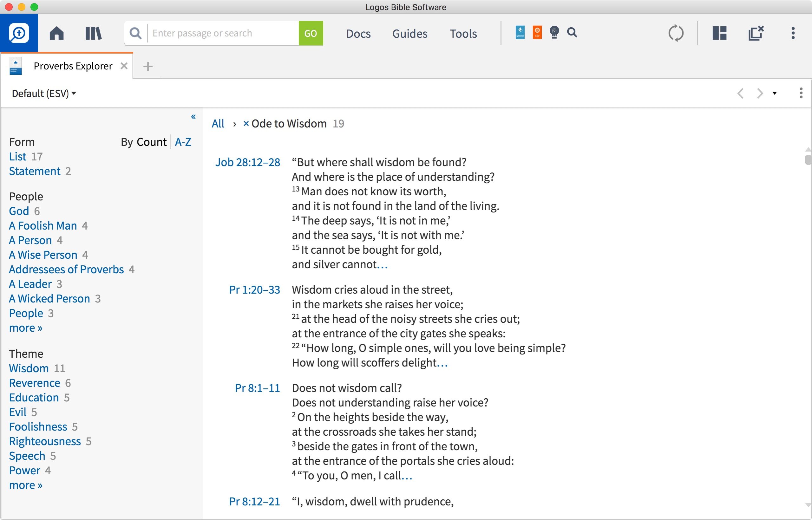
Task: Filter by Theme: Wisdom
Action: point(29,368)
